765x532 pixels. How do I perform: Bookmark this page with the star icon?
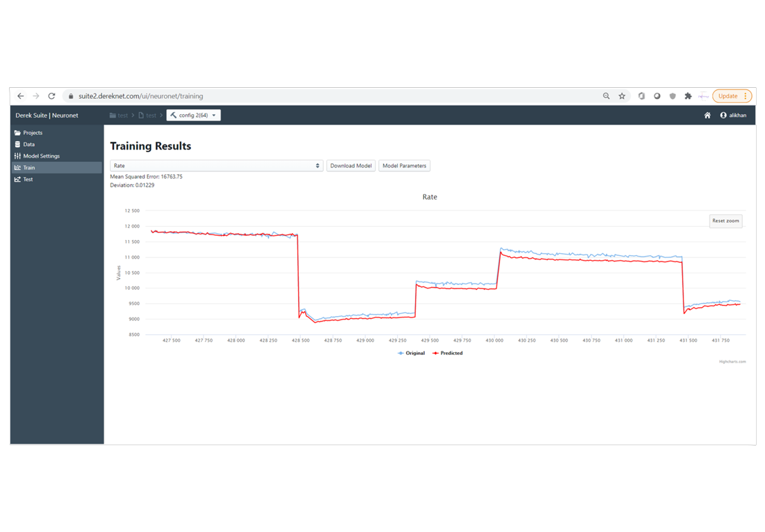[622, 96]
